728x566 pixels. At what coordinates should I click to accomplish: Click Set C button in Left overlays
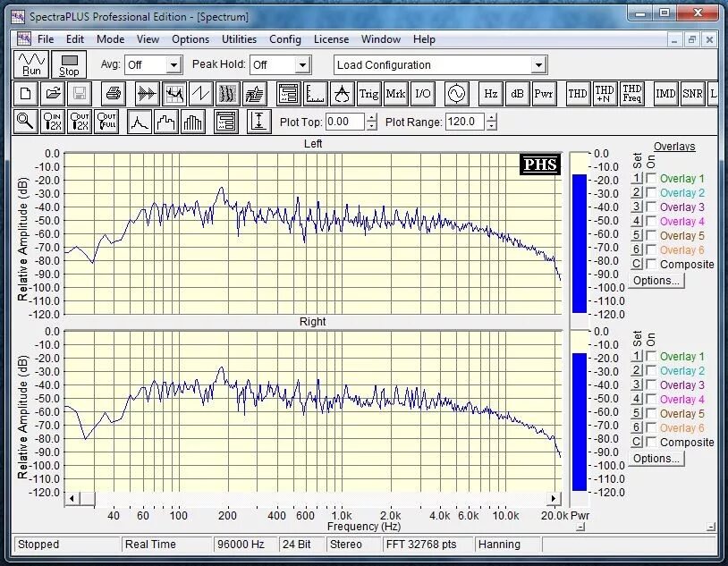637,264
